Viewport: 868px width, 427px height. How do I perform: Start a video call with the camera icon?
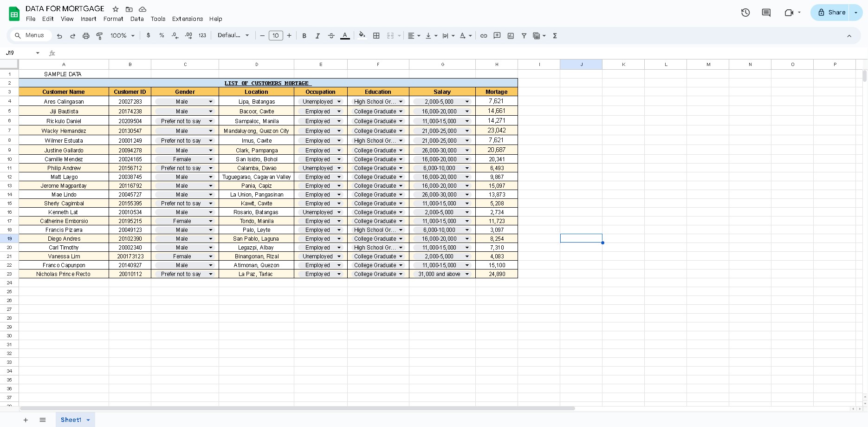click(789, 13)
